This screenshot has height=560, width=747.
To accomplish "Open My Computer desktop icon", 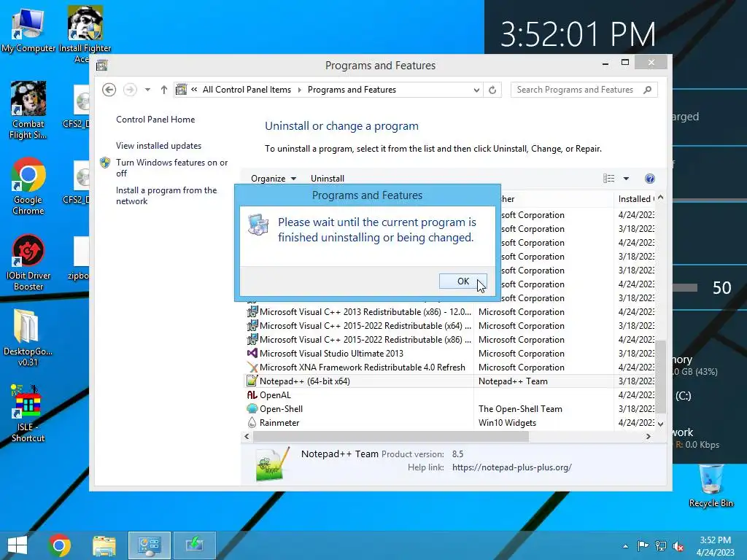I will point(28,29).
